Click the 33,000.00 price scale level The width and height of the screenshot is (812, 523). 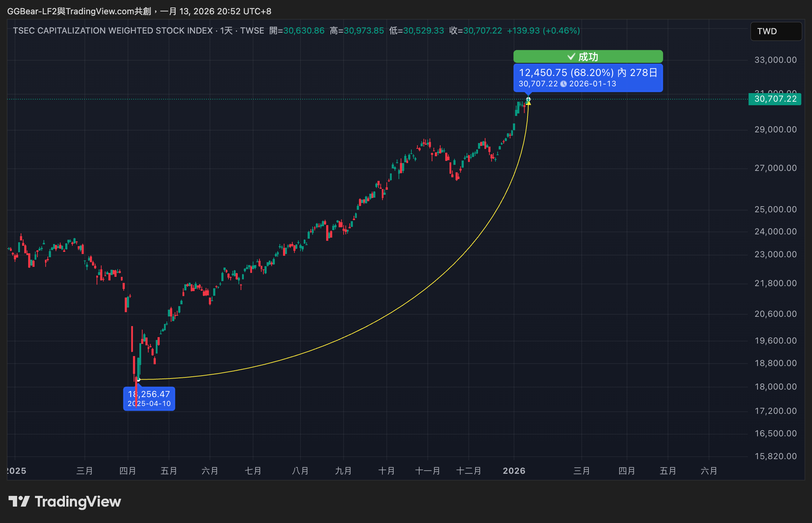click(x=775, y=60)
